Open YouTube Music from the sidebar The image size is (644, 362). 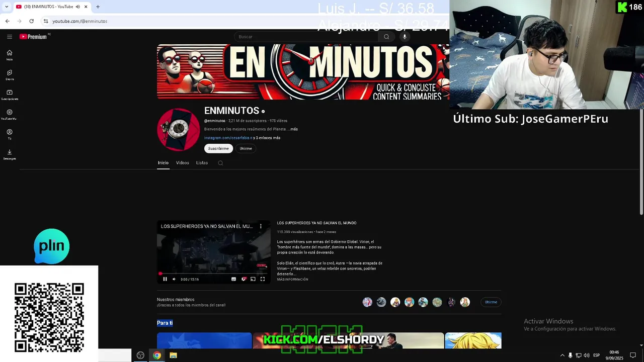(10, 115)
